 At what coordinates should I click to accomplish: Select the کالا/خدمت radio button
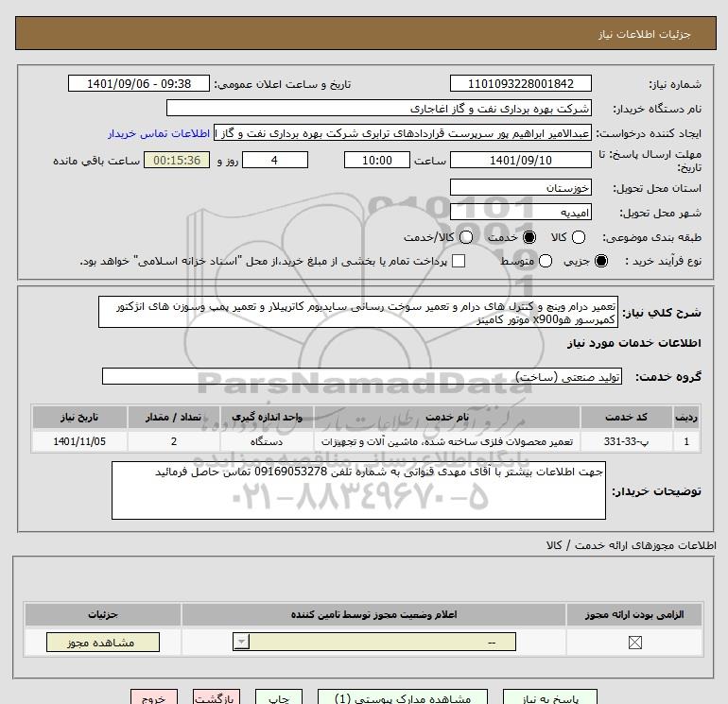[x=466, y=237]
